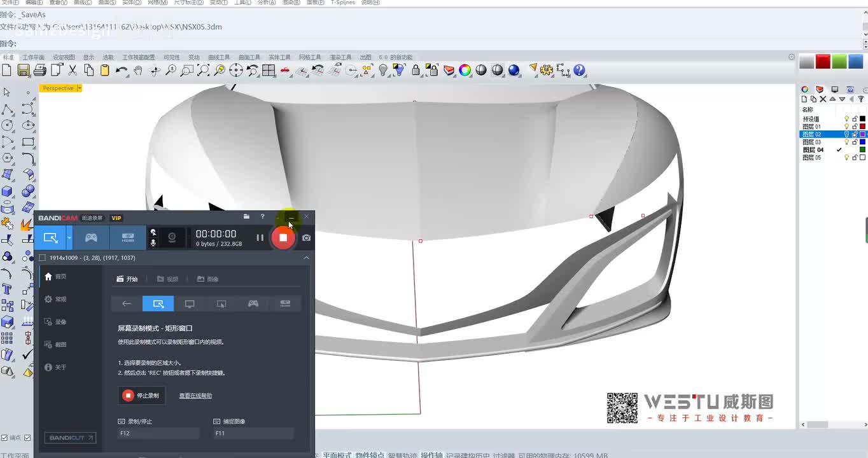Screen dimensions: 868x458
Task: Click the 捕捉图像 hotkey field F11
Action: 254,433
